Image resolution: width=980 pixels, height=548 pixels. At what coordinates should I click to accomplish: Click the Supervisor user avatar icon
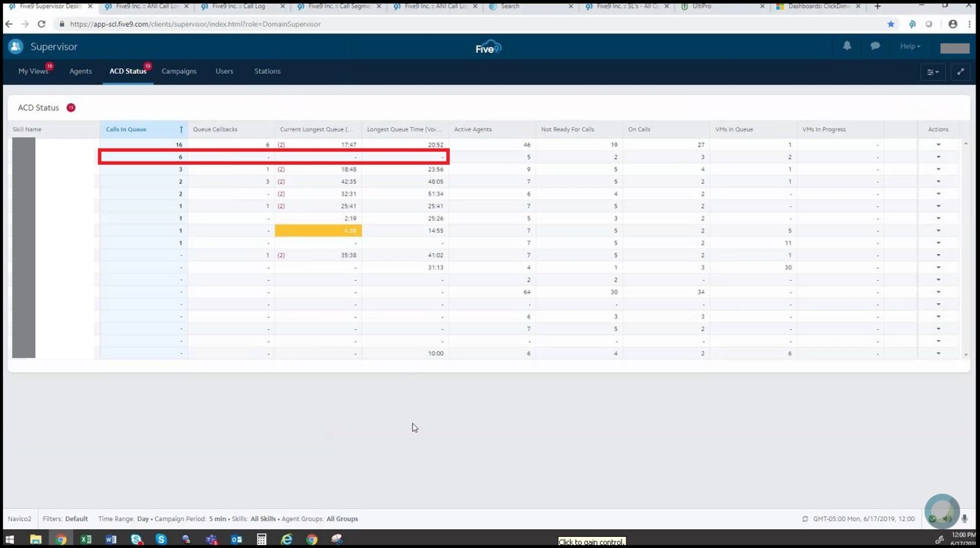pyautogui.click(x=16, y=47)
